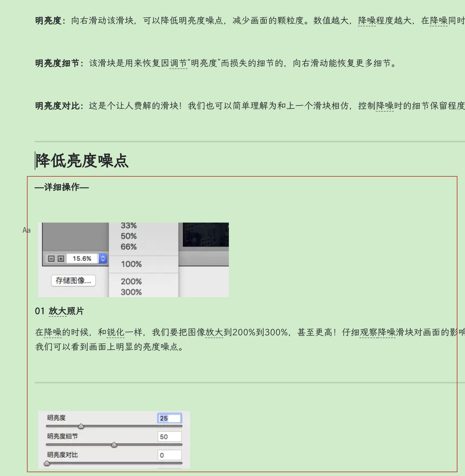465x476 pixels.
Task: Click the text 这是个让人费解的滑块！
Action: click(x=136, y=106)
